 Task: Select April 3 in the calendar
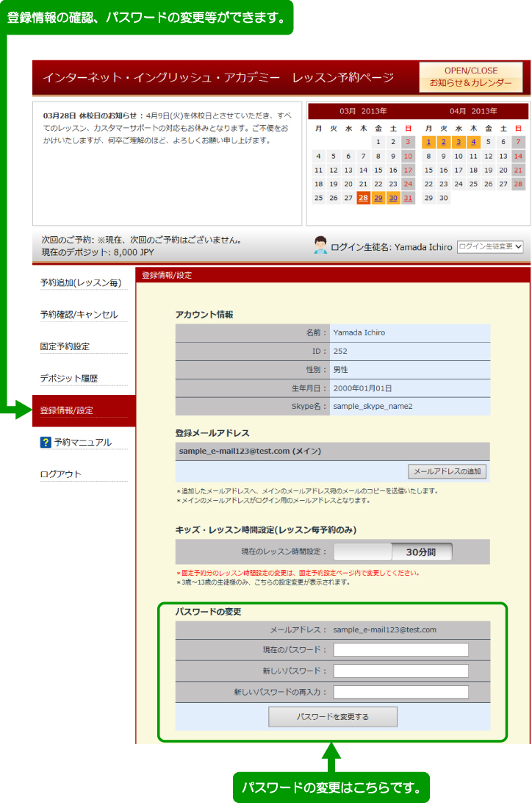tap(459, 142)
